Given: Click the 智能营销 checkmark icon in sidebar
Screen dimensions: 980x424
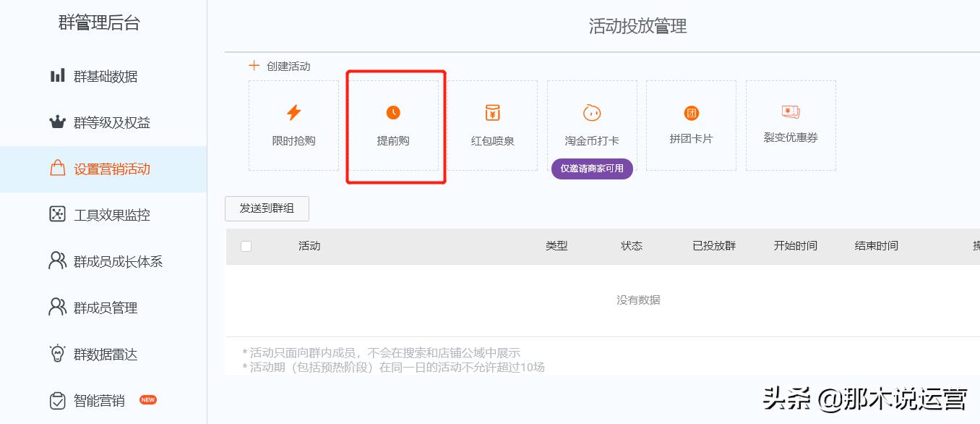Looking at the screenshot, I should 58,400.
